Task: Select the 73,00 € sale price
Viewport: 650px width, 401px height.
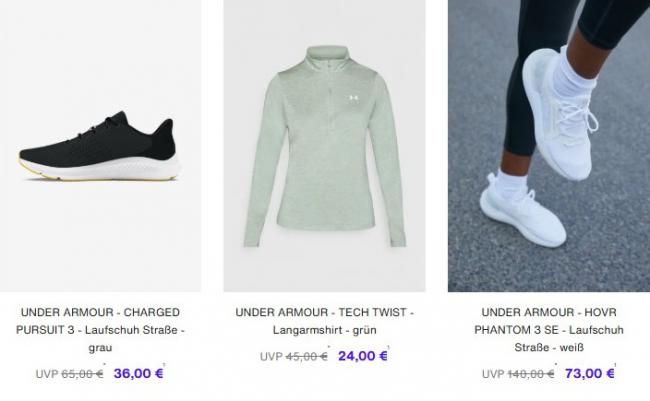Action: point(589,373)
